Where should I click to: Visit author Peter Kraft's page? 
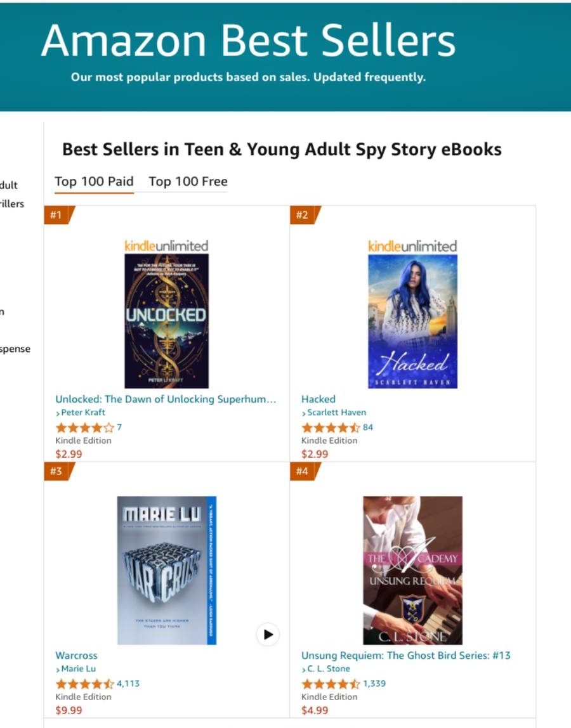(82, 413)
